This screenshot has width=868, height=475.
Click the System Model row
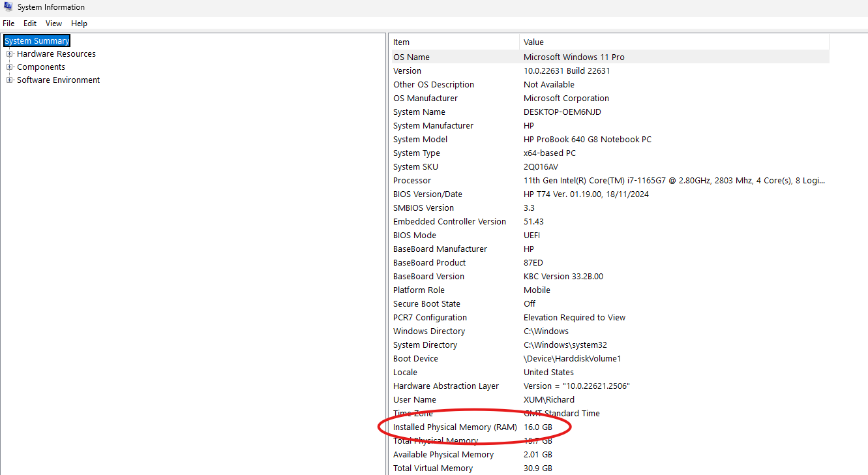(420, 140)
